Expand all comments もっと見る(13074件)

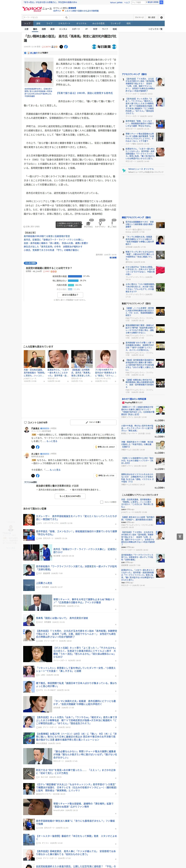pos(70,496)
